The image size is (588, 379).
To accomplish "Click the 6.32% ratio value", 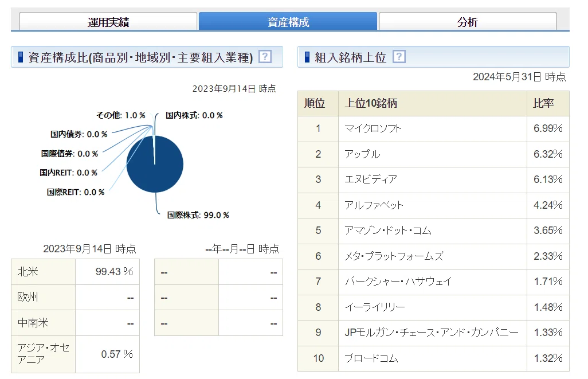I will pyautogui.click(x=548, y=154).
